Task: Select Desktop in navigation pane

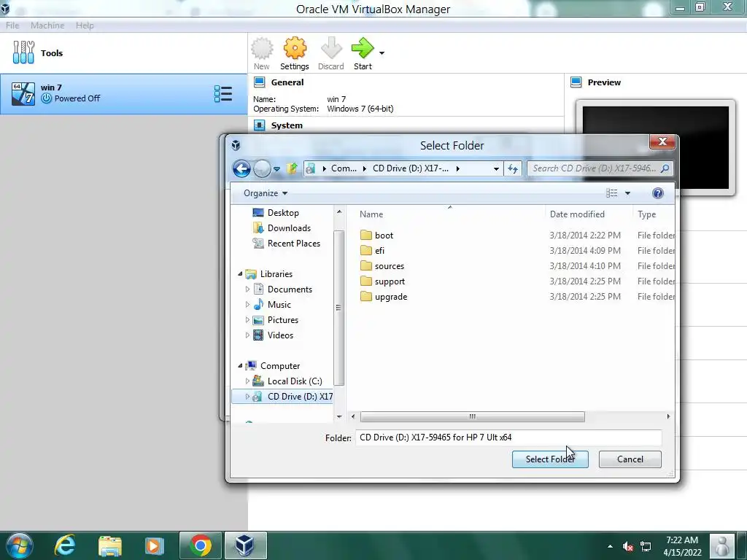Action: coord(283,213)
